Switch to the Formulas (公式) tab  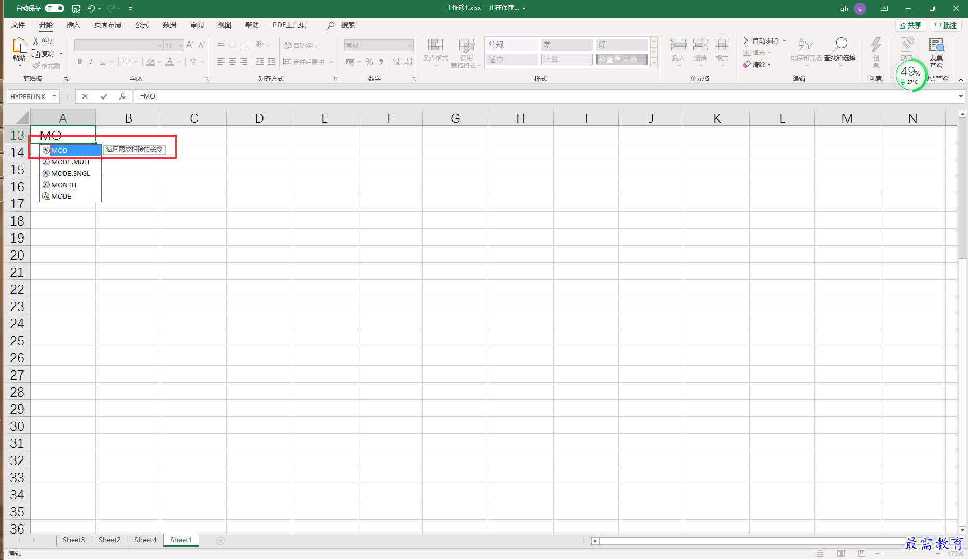[142, 25]
